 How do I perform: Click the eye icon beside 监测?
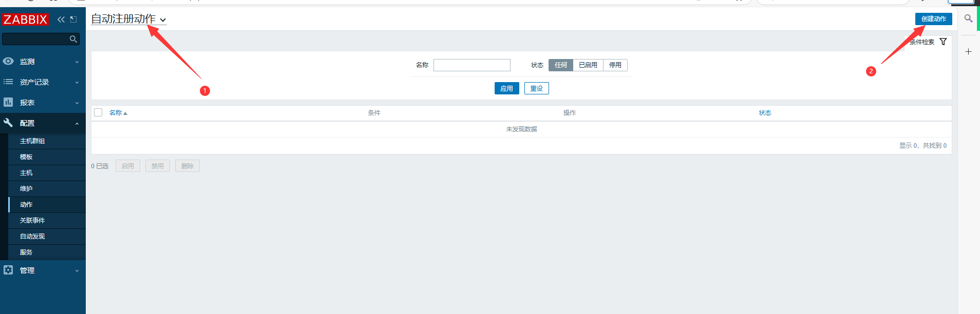tap(8, 61)
